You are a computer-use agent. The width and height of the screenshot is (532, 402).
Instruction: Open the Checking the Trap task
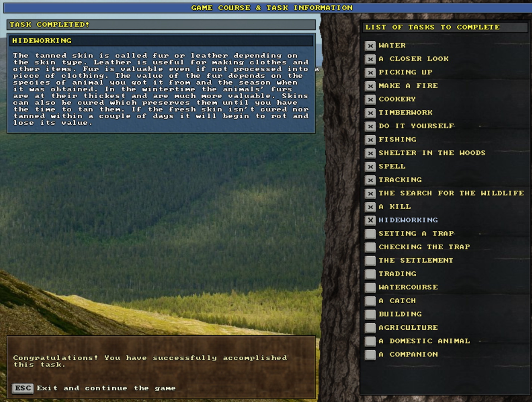pos(424,247)
